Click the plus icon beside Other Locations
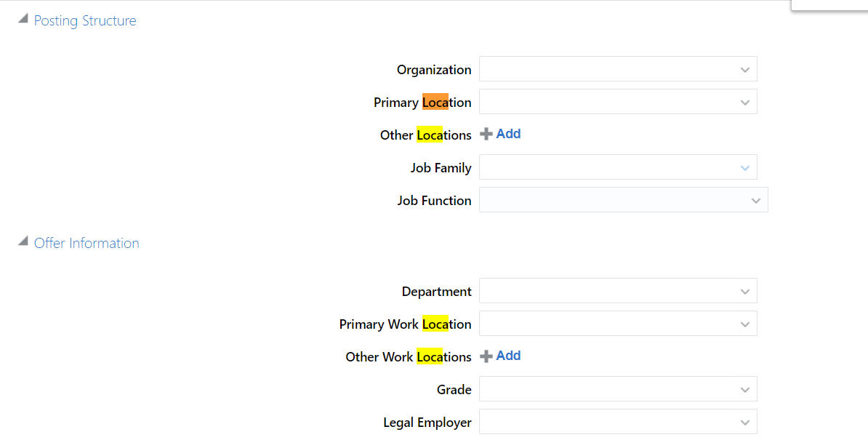The image size is (868, 448). click(485, 134)
